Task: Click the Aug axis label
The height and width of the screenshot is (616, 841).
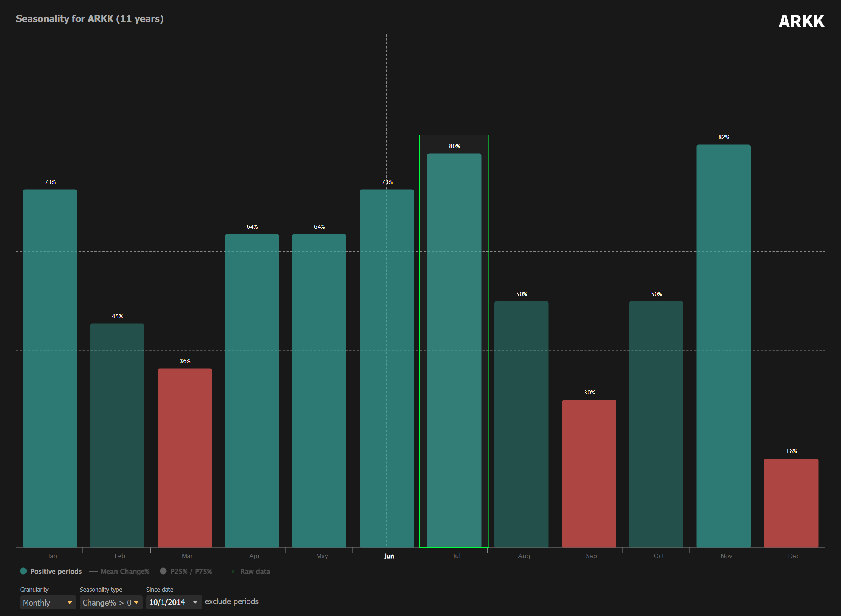Action: point(524,556)
